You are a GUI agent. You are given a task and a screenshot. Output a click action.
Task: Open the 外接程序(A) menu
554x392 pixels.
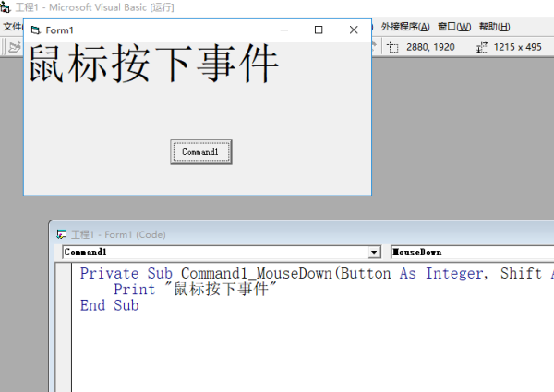(405, 27)
